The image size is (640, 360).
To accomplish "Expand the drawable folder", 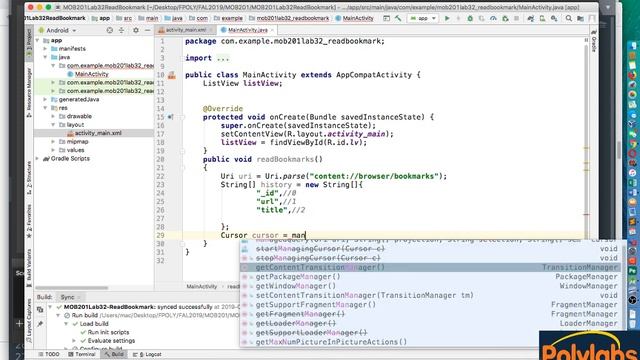I will pos(53,116).
